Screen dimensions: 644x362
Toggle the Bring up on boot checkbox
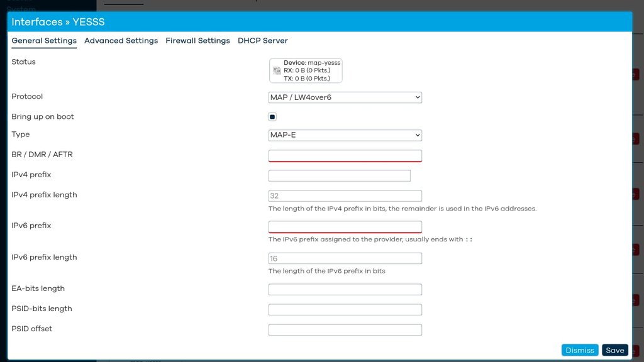coord(272,117)
